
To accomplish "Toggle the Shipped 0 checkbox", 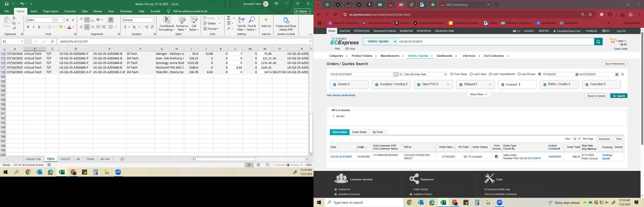I will point(460,85).
